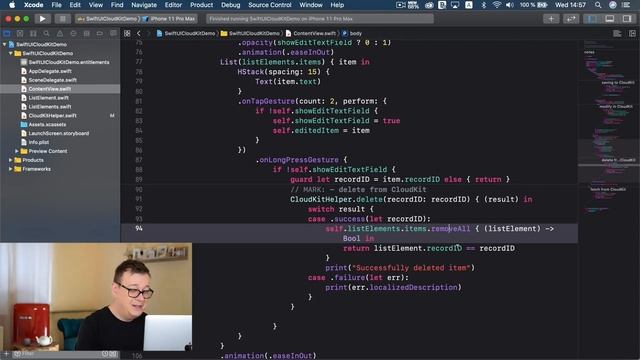640x360 pixels.
Task: Click the Wed 14:57 menu bar clock
Action: 570,5
